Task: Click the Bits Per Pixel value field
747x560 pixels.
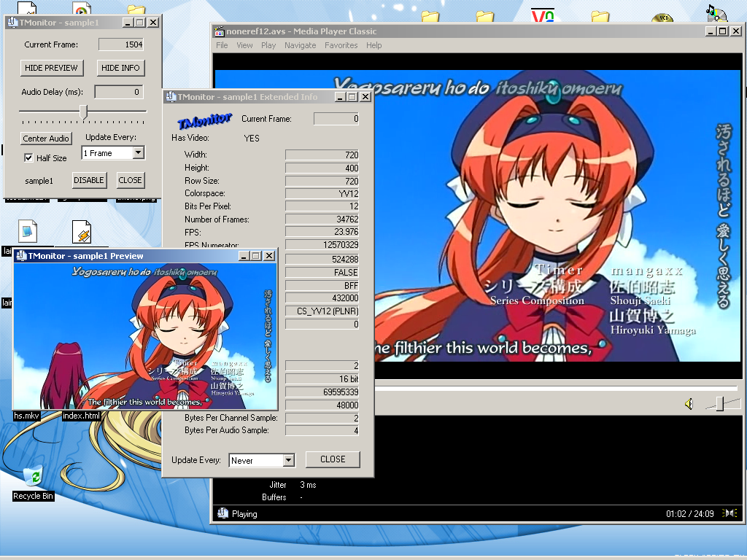Action: pos(322,206)
